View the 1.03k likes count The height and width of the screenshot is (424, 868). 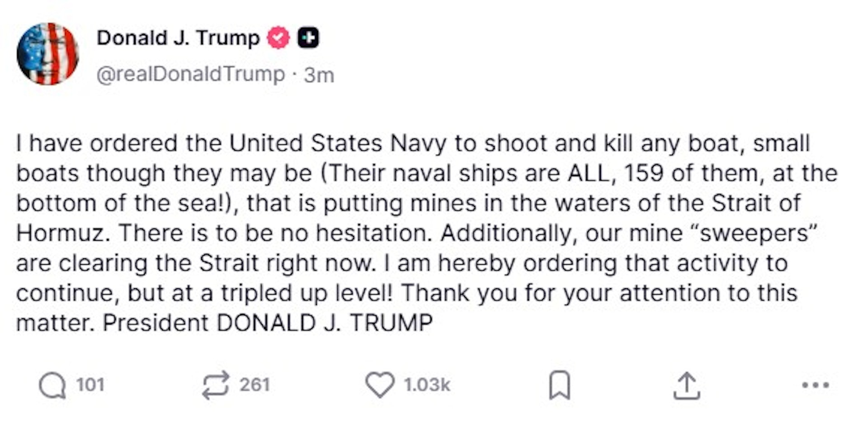(x=427, y=385)
